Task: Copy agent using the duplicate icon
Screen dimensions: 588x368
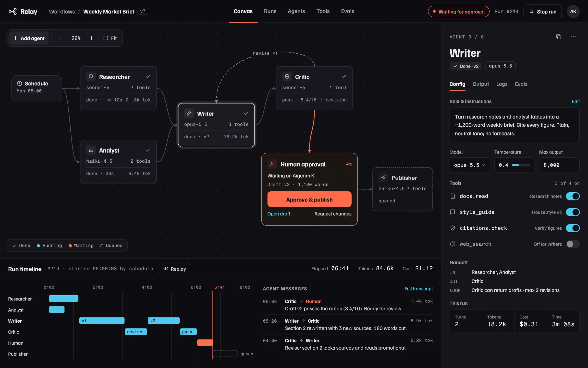Action: pyautogui.click(x=558, y=37)
